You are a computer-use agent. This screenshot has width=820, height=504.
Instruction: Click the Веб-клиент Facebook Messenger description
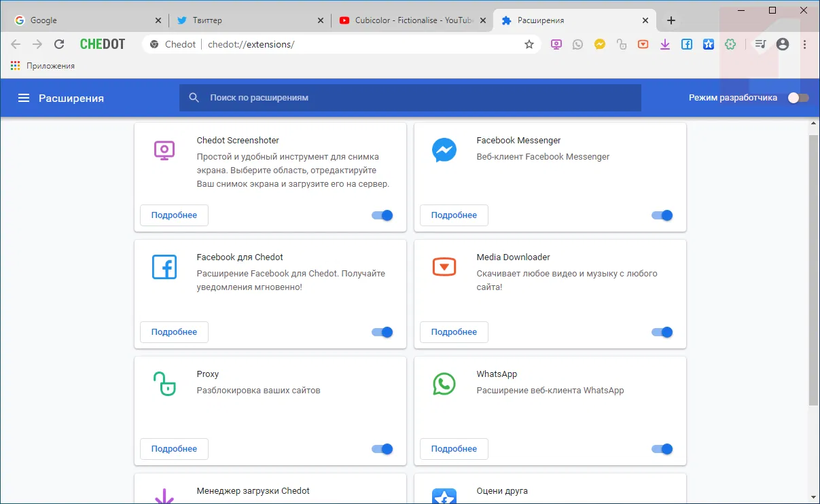(x=543, y=157)
